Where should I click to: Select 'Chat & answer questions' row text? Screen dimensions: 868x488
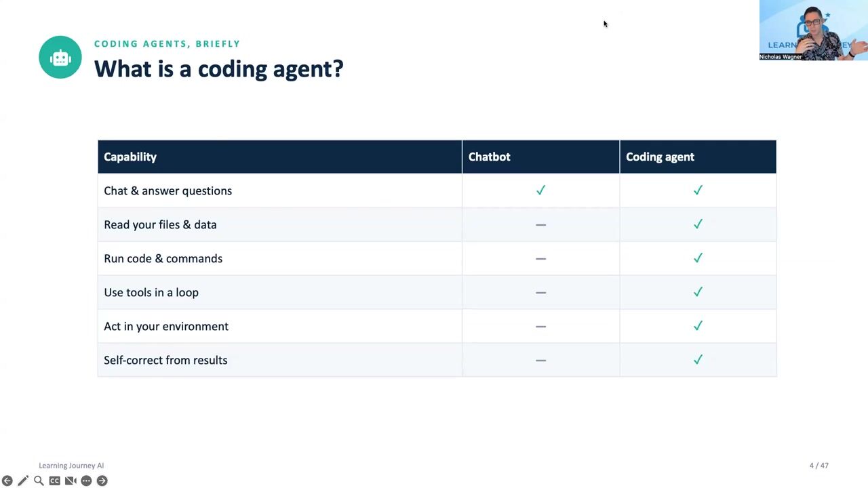[x=167, y=191]
